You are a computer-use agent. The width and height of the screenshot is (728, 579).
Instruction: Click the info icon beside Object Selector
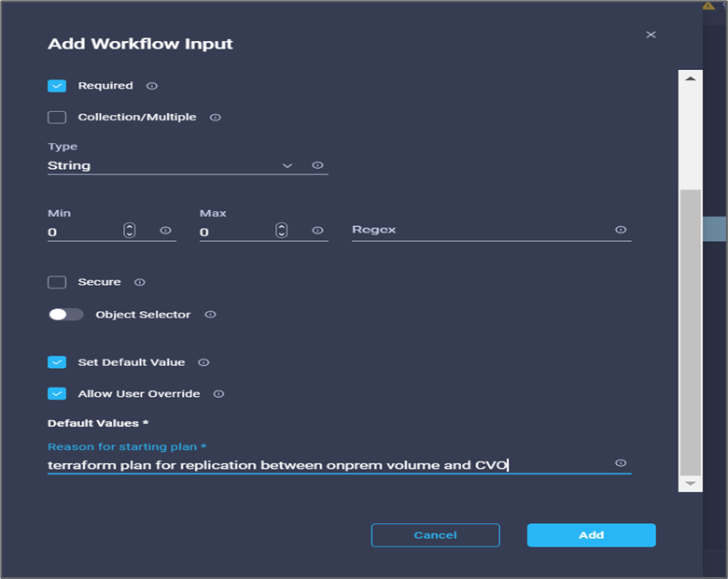[x=210, y=315]
